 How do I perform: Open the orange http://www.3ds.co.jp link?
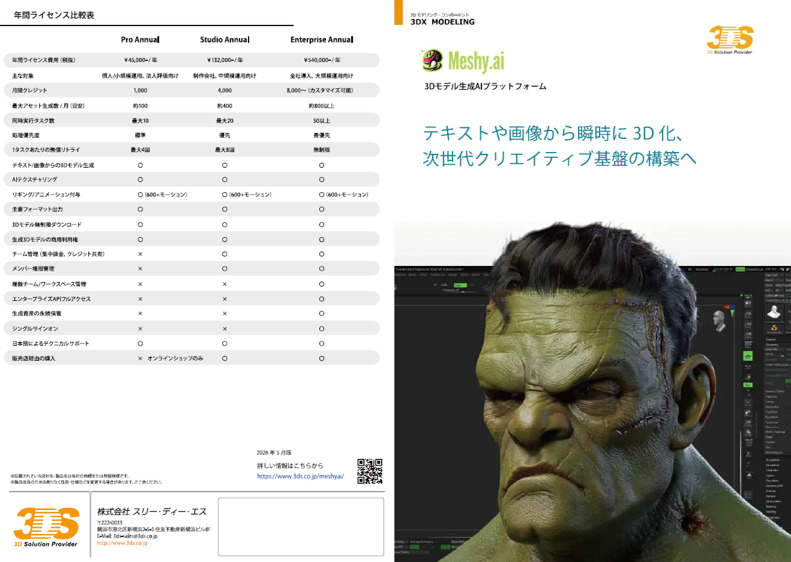(122, 543)
